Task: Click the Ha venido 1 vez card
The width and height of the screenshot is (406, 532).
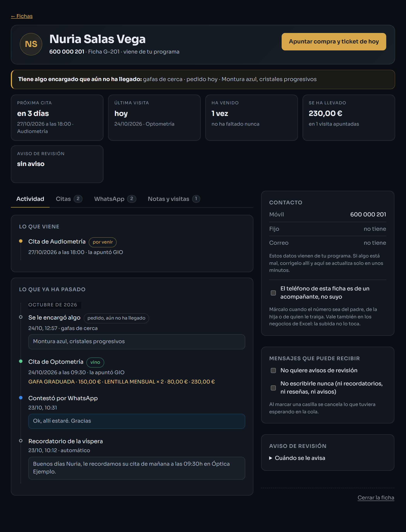Action: coord(251,118)
